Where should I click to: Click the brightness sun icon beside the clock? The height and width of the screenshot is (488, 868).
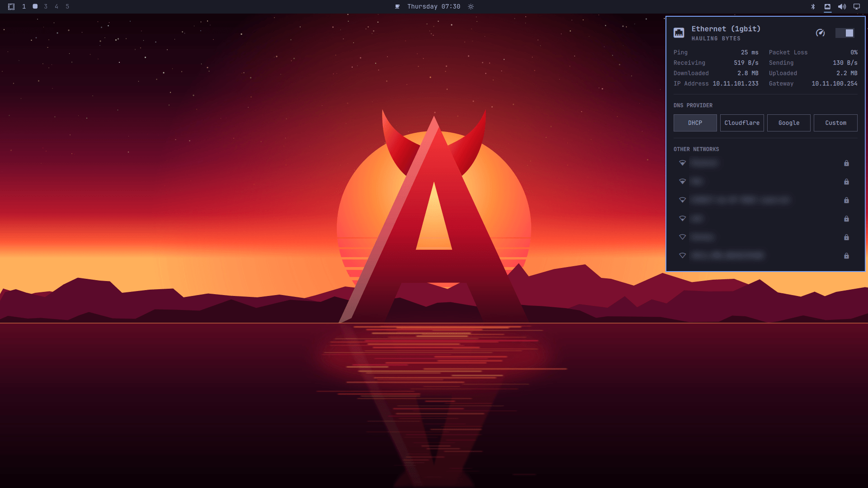471,7
